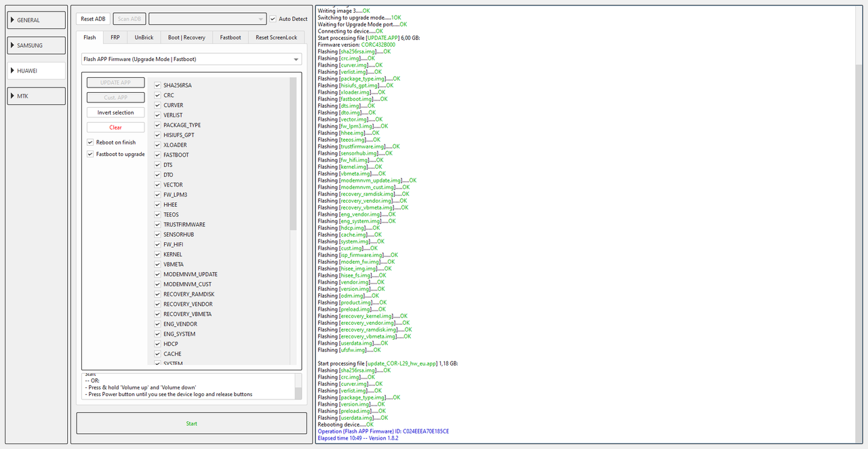Uncheck the RECOVERY_RAMDISK partition checkbox
Screen dimensions: 868x449
pos(157,294)
